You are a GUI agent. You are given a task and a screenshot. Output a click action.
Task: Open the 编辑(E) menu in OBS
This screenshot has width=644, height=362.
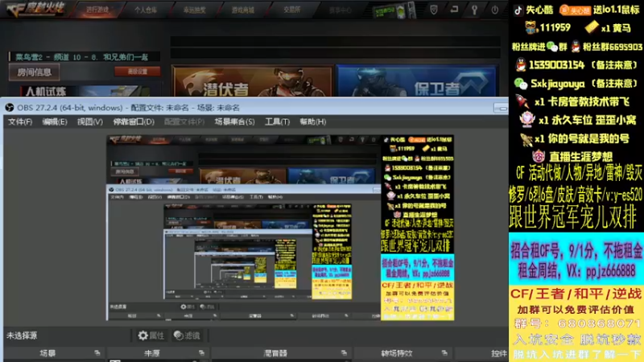(x=54, y=122)
